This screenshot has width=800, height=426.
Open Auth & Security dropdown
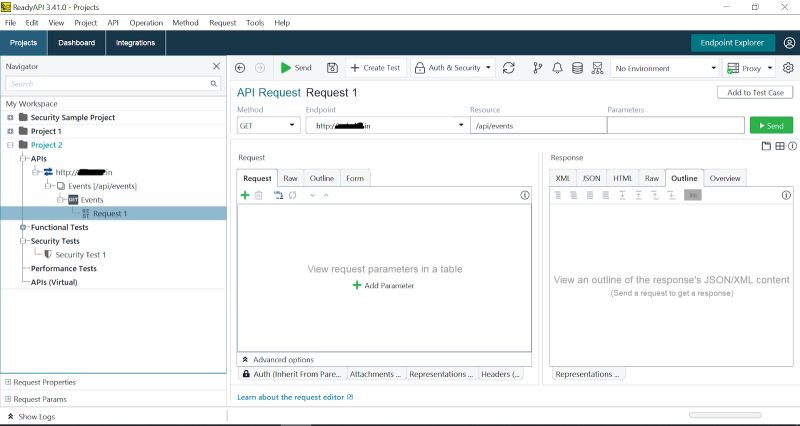(x=453, y=68)
